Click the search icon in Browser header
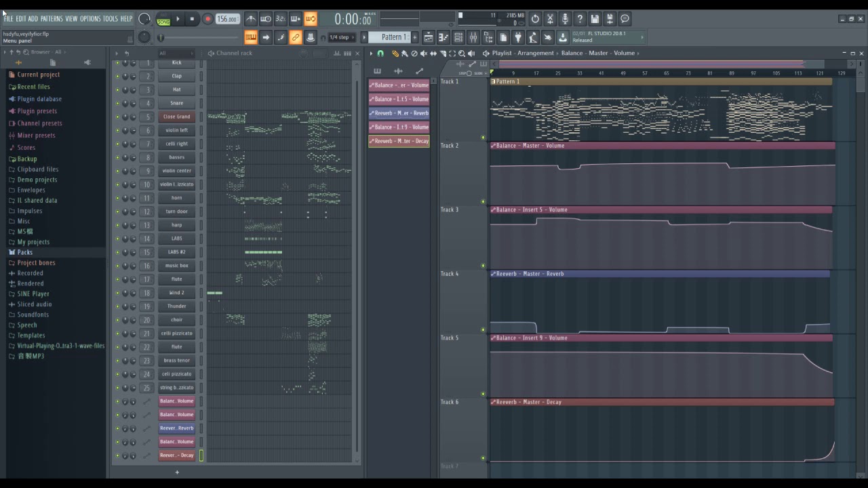 (26, 52)
